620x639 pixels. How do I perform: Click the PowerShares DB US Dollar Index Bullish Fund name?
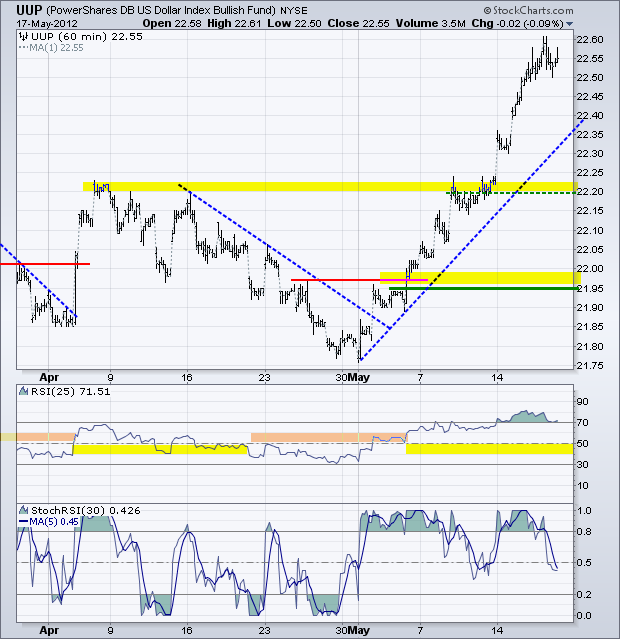[161, 10]
